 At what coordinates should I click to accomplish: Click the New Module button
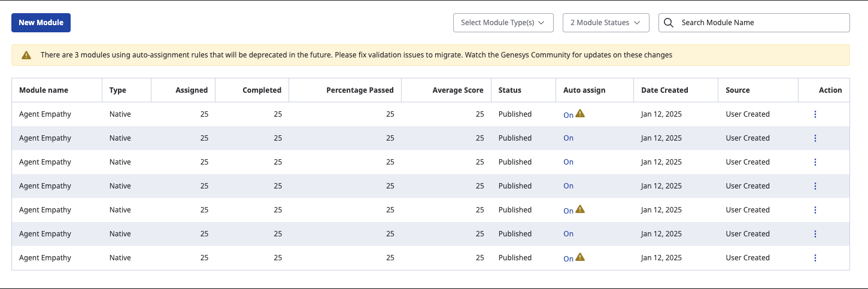coord(41,23)
